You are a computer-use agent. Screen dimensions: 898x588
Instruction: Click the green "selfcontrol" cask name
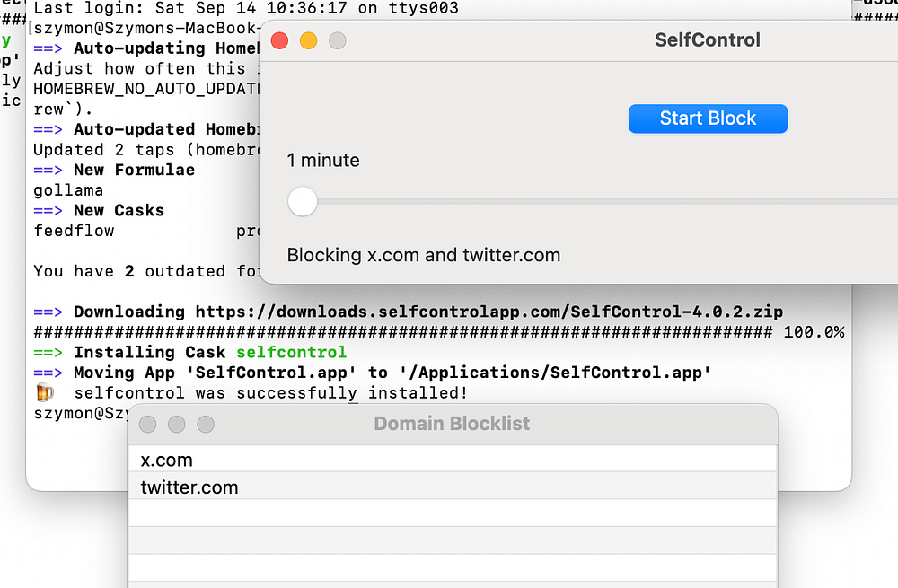(291, 352)
